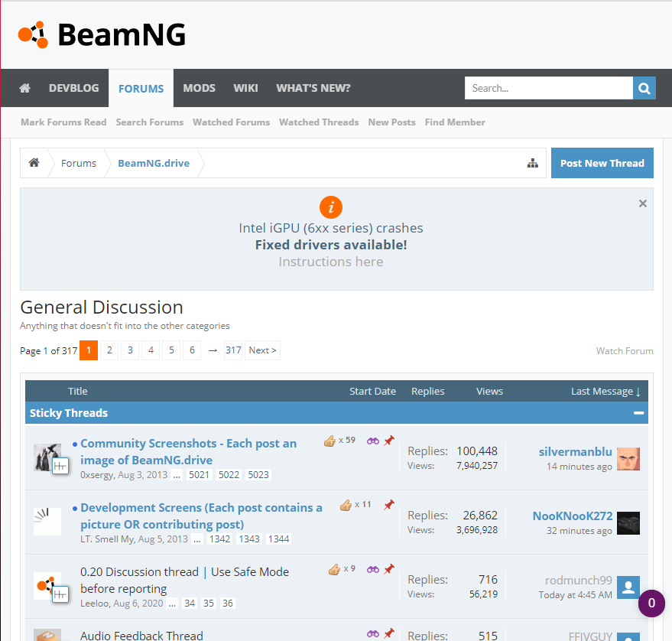672x641 pixels.
Task: Open Leeloo's BeamNG avatar icon
Action: [x=47, y=586]
